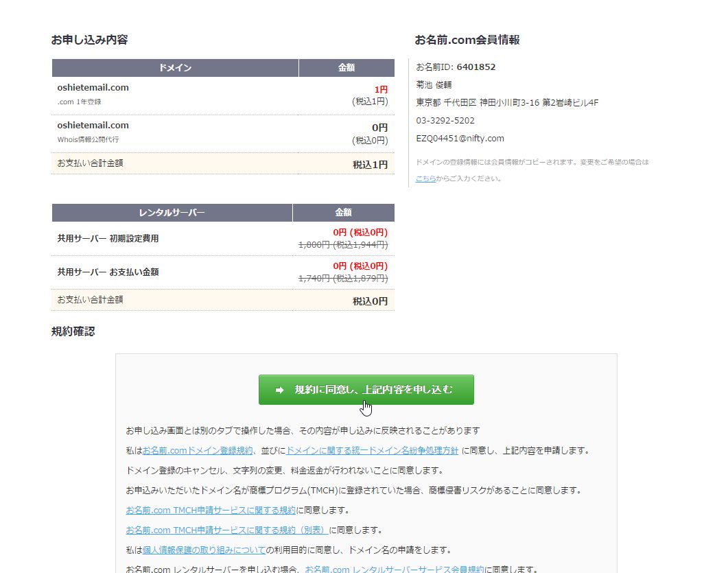Click the email EZQ04451@nifty.com
This screenshot has height=573, width=728.
coord(460,139)
